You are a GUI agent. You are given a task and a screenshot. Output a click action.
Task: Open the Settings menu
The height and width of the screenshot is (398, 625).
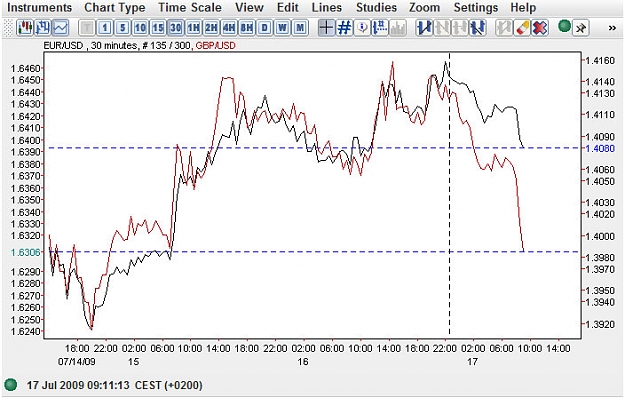476,8
